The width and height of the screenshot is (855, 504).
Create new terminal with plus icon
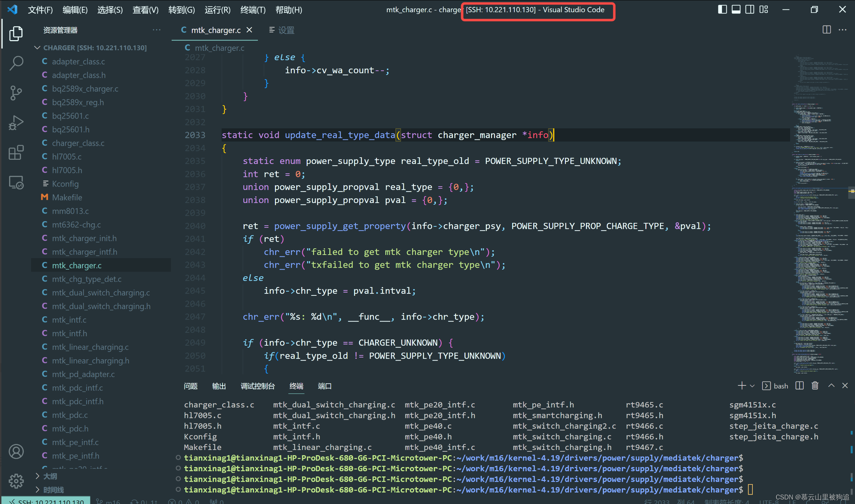[741, 385]
